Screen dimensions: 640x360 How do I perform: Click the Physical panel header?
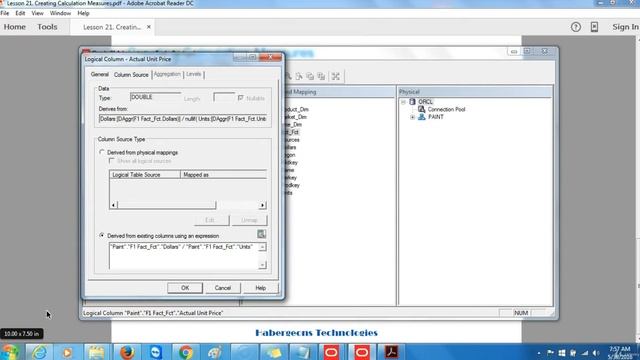(x=476, y=92)
